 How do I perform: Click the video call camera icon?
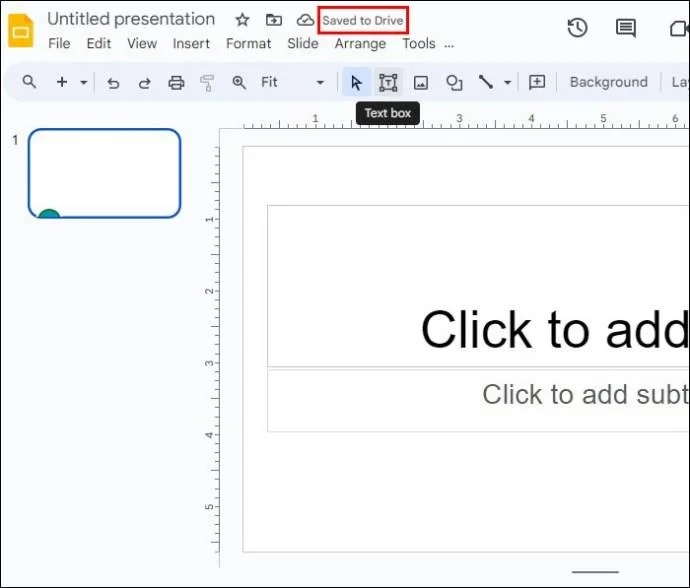pos(679,29)
